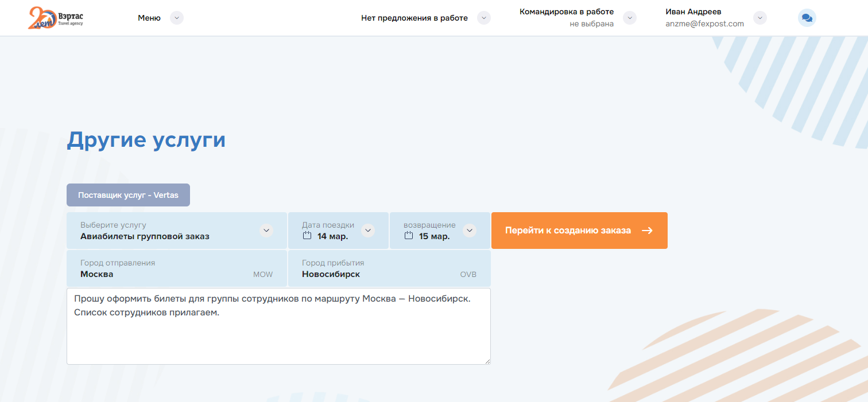Viewport: 868px width, 402px height.
Task: Open the Иван Андреев profile menu
Action: tap(693, 11)
